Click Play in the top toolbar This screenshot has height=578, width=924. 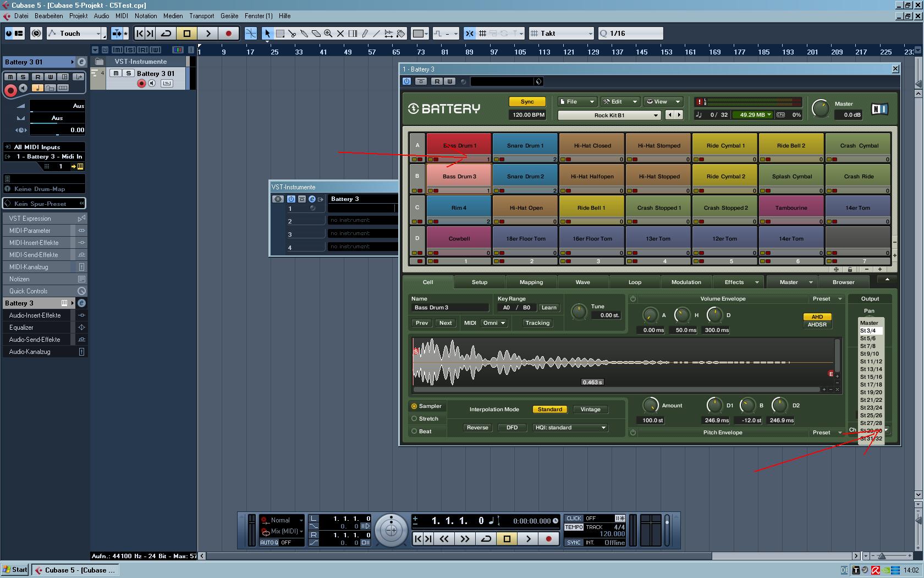(x=208, y=34)
